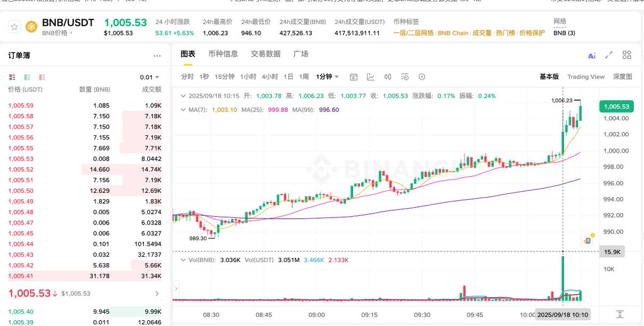Show combined buy and sell order book view
644x326 pixels.
(x=12, y=77)
